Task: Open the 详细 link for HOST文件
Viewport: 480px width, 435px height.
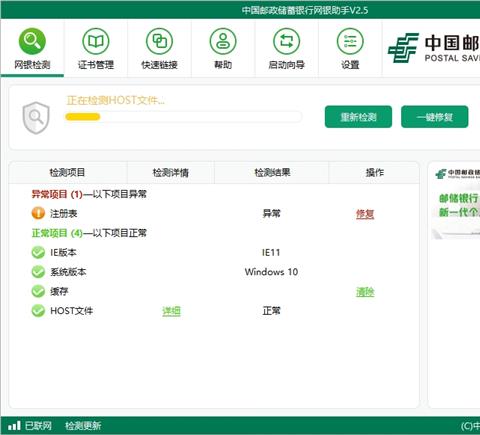Action: click(171, 311)
